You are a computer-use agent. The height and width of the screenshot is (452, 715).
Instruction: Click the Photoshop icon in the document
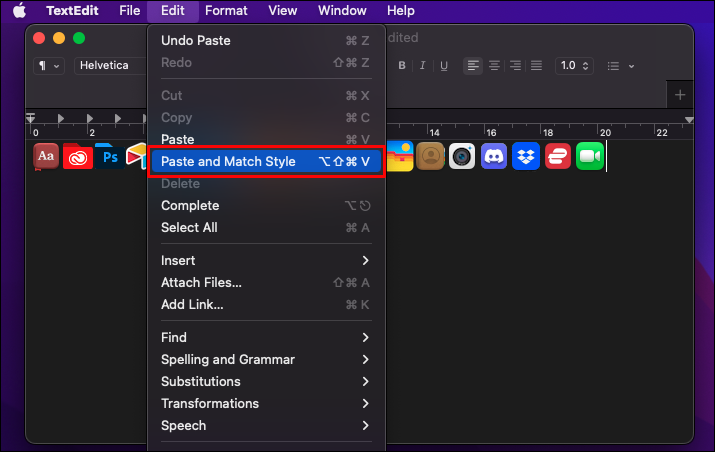tap(108, 156)
